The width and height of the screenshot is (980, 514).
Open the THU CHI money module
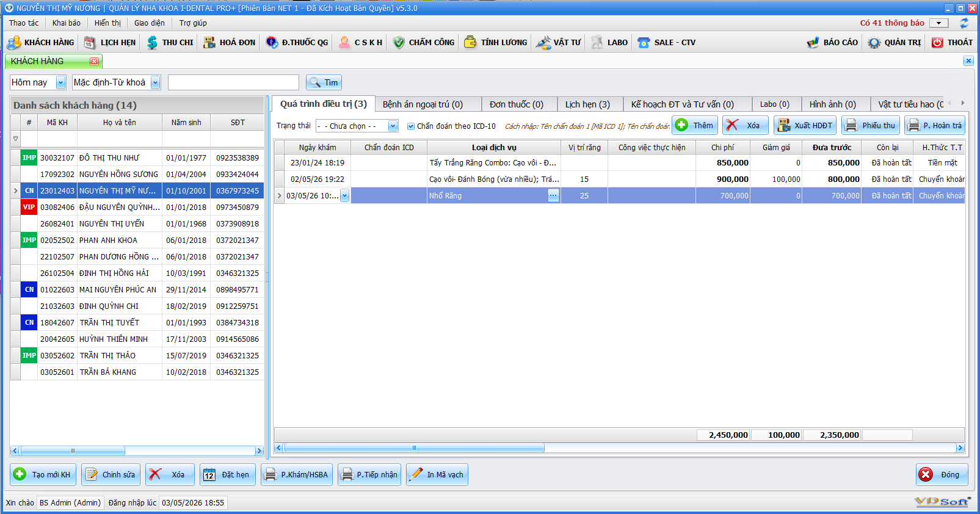pos(170,42)
